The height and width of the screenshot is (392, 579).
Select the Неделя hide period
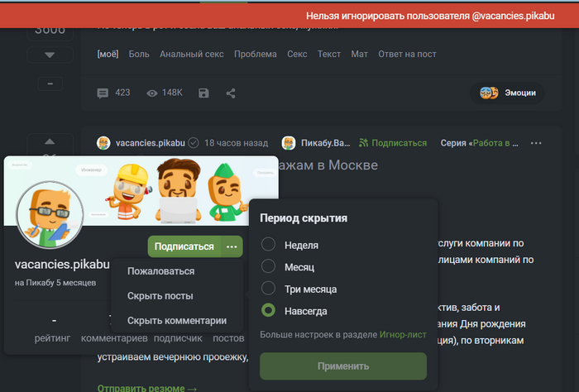269,244
